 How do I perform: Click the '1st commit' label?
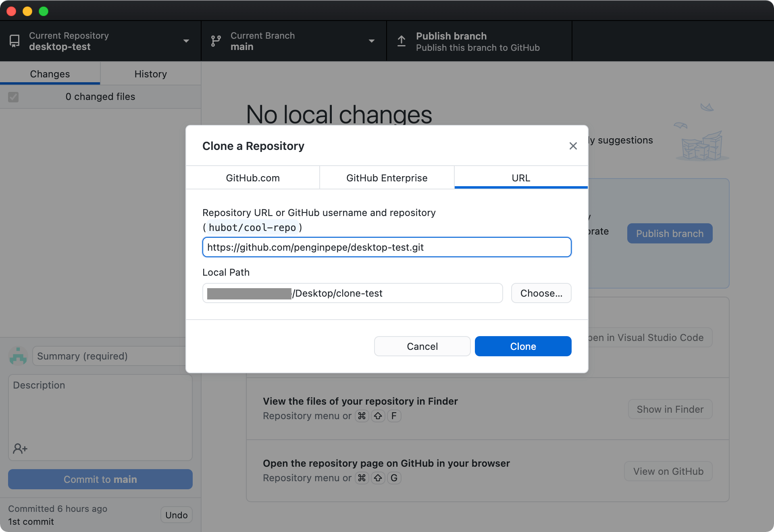(31, 522)
